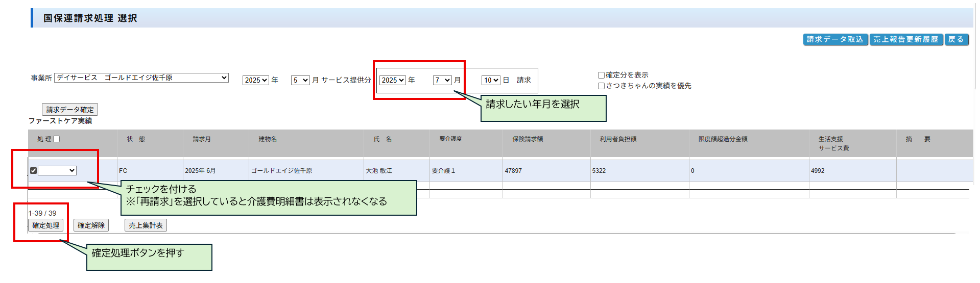Expand the billing month dropdown showing 7
The height and width of the screenshot is (283, 980).
pyautogui.click(x=442, y=80)
